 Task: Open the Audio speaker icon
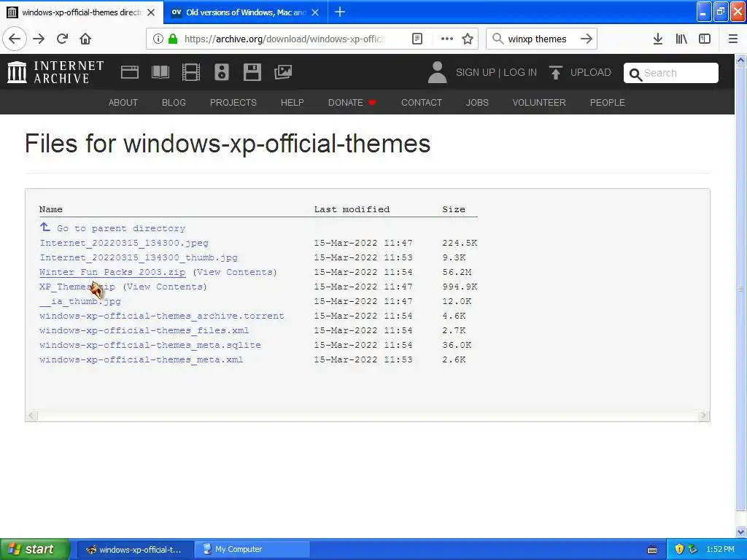222,72
